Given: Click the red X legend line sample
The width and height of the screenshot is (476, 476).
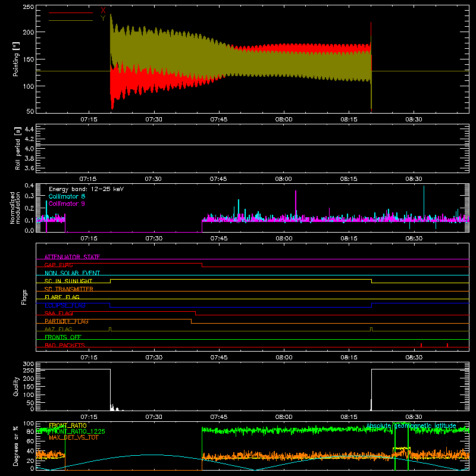Looking at the screenshot, I should click(x=71, y=12).
